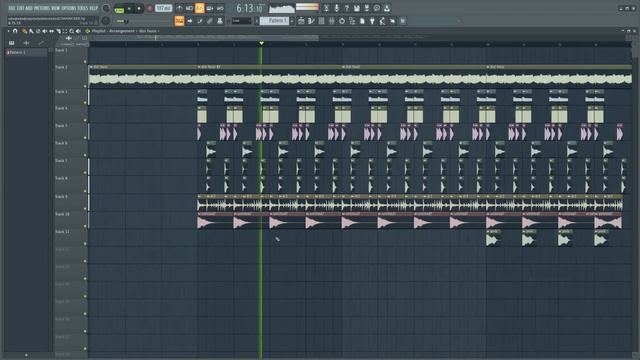This screenshot has height=360, width=640.
Task: Mute Track 2 with its green dot
Action: [x=85, y=86]
